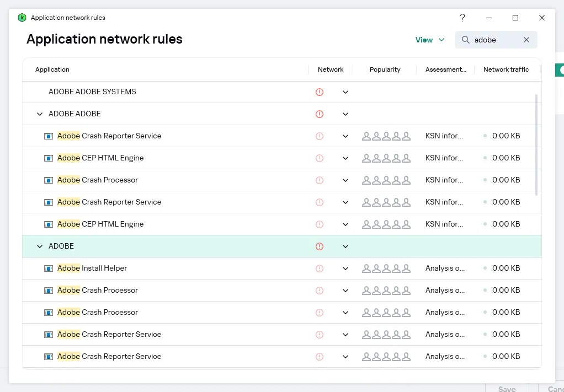
Task: Sort by the Assessment column header
Action: tap(446, 69)
